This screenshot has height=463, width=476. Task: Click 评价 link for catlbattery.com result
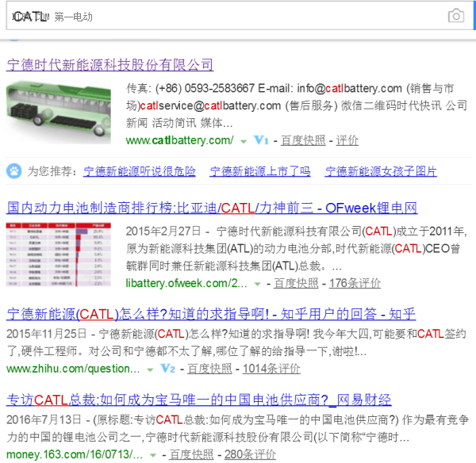347,140
